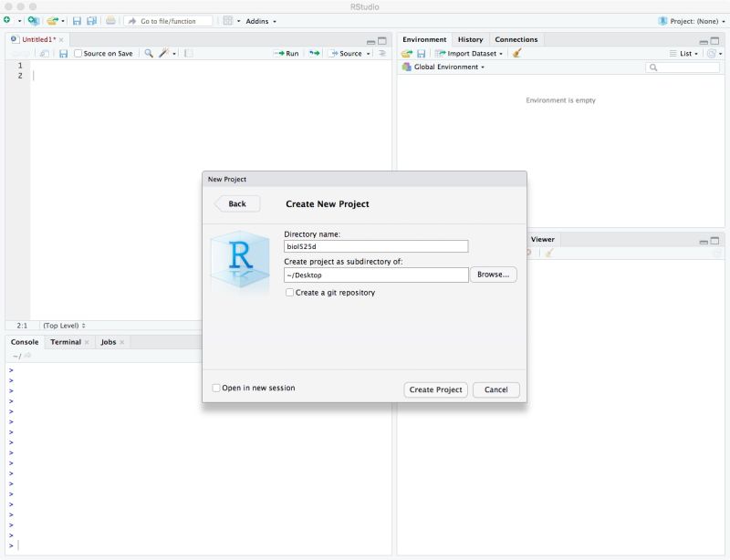Clear objects with the broom icon in Environment
This screenshot has width=730, height=560.
coord(516,53)
